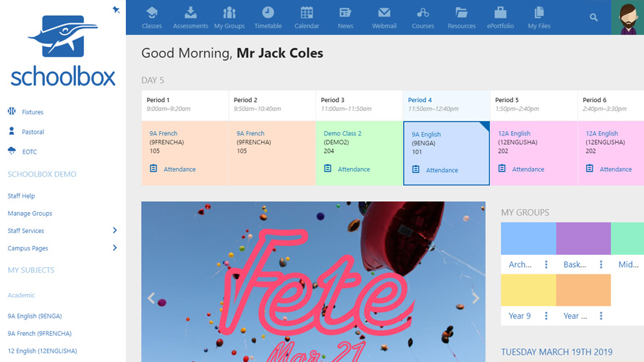Viewport: 644px width, 362px height.
Task: Open the green Mid... group tile
Action: [627, 238]
